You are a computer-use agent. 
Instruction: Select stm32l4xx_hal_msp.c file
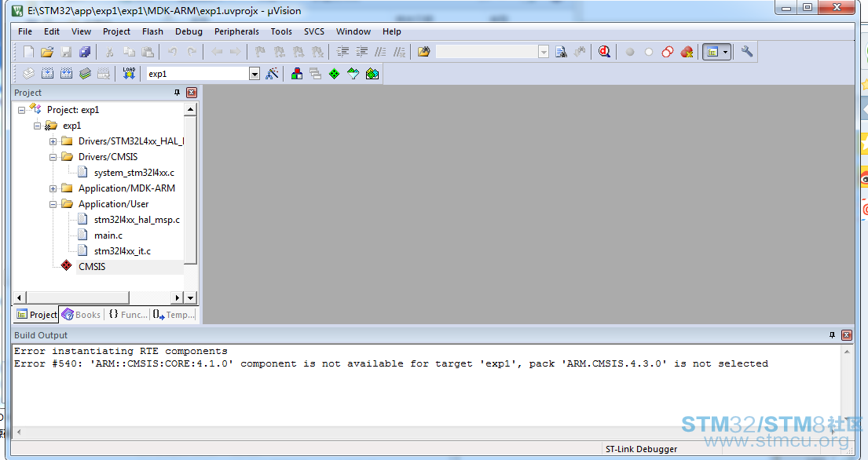tap(137, 220)
